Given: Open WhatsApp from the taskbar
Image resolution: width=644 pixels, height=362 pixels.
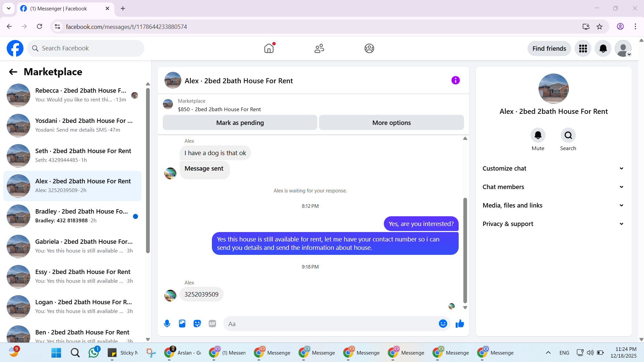Looking at the screenshot, I should click(94, 353).
